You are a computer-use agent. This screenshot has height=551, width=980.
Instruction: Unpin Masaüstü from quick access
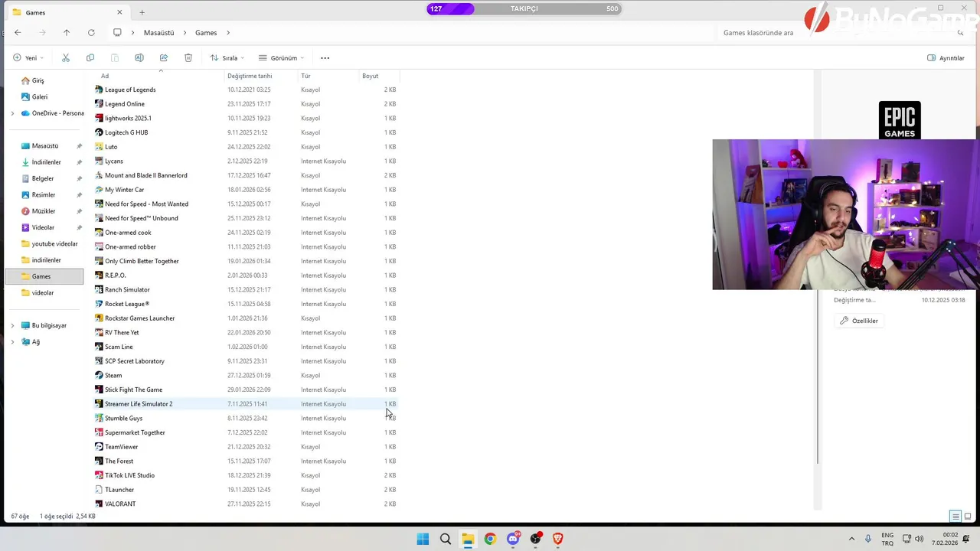tap(79, 146)
